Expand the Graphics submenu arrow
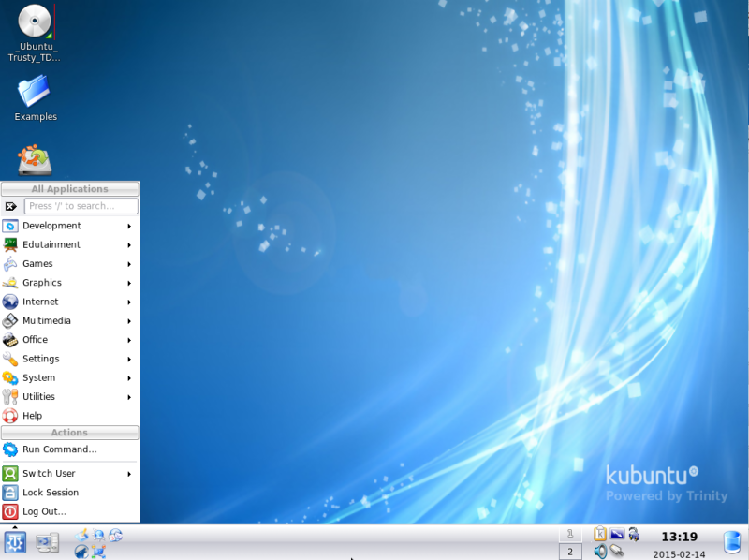Image resolution: width=749 pixels, height=560 pixels. tap(129, 284)
